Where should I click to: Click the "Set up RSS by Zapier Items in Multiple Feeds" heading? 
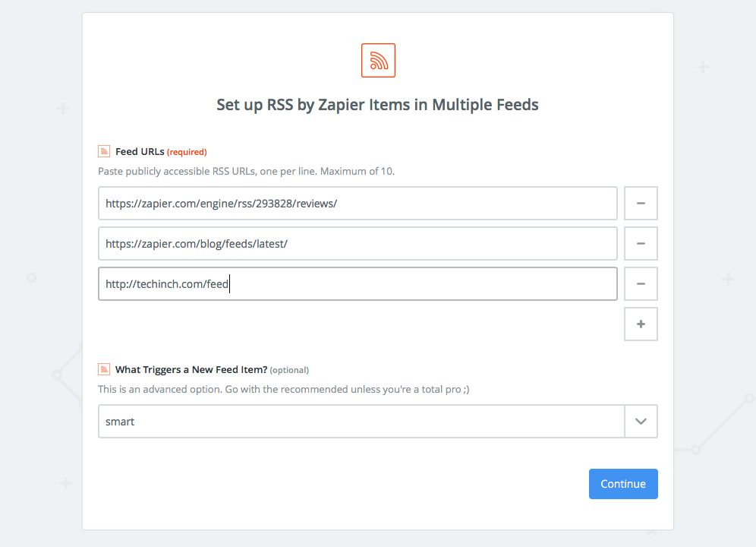[377, 105]
